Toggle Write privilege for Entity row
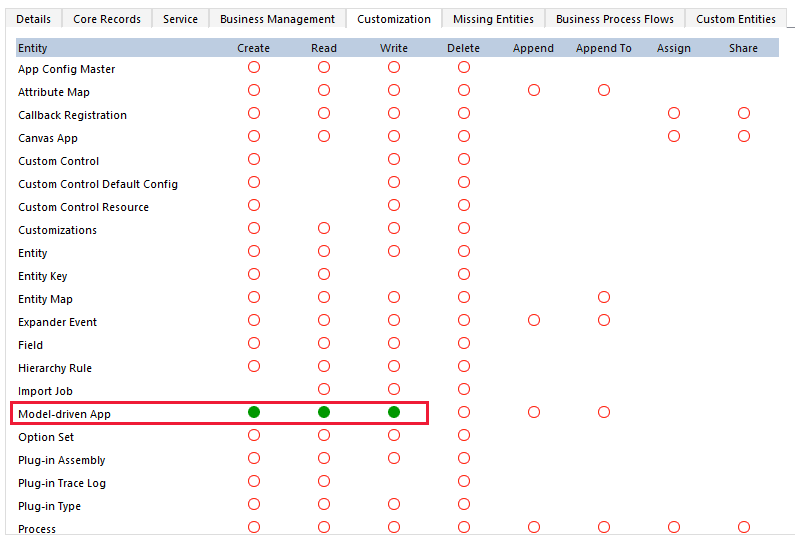Image resolution: width=795 pixels, height=542 pixels. pyautogui.click(x=394, y=251)
